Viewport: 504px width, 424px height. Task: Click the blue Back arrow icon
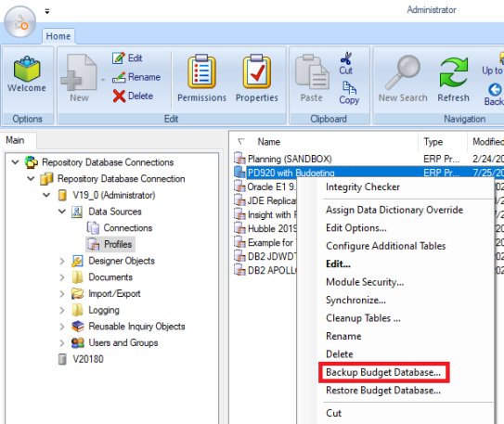[495, 89]
